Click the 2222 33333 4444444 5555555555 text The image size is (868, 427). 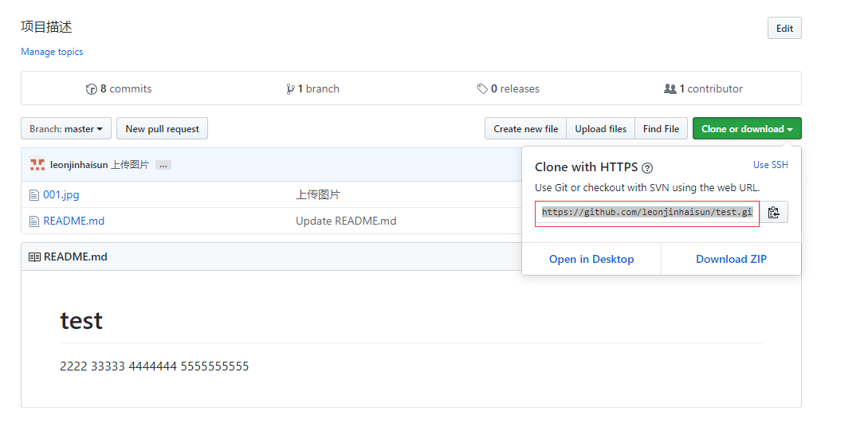click(x=155, y=366)
